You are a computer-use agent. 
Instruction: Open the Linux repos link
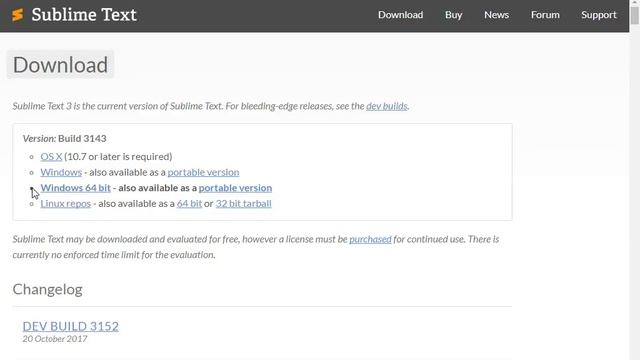point(66,203)
